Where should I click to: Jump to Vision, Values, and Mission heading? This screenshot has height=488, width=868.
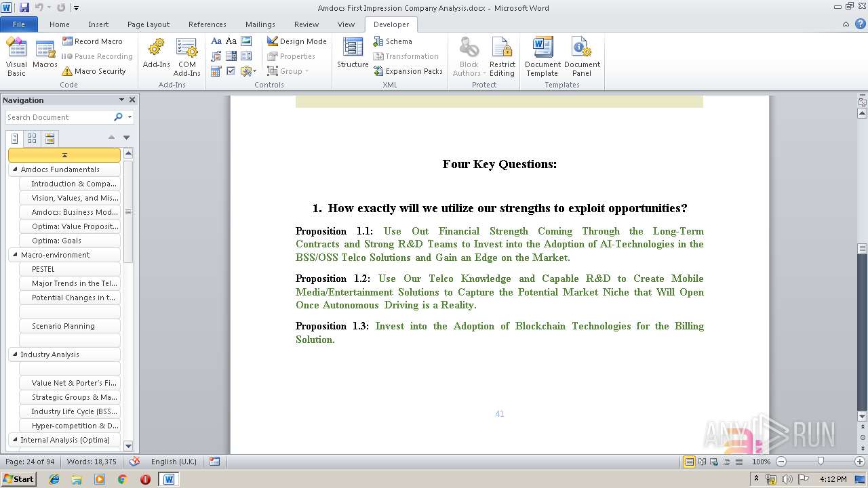tap(70, 198)
